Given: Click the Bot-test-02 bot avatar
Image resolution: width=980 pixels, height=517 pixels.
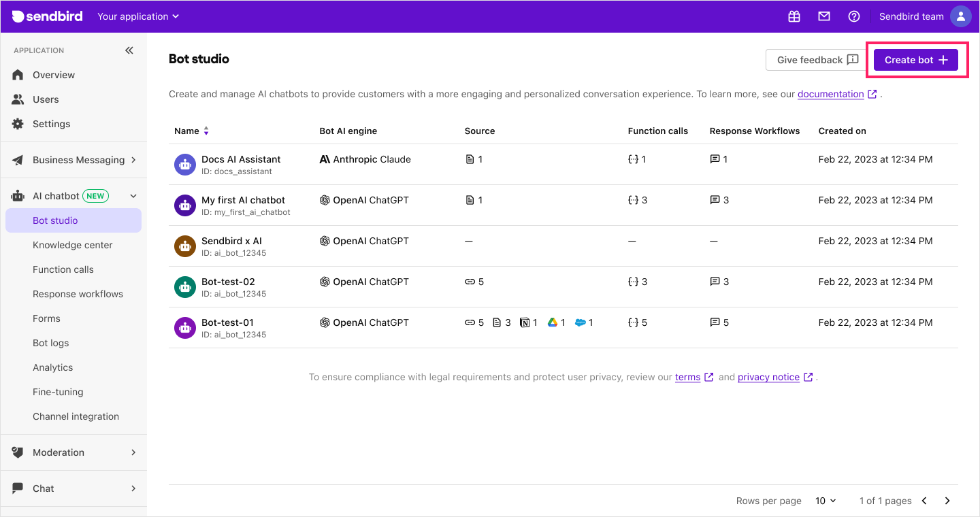Looking at the screenshot, I should [x=185, y=286].
